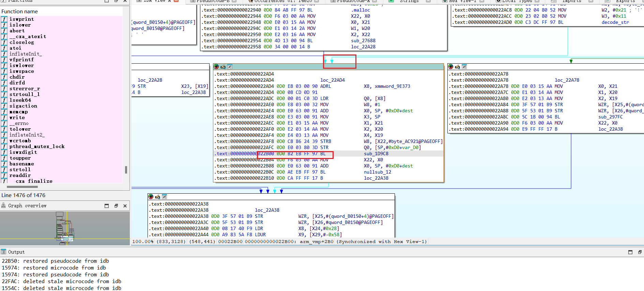The height and width of the screenshot is (291, 644).
Task: Select __errno in the functions list
Action: [19, 123]
